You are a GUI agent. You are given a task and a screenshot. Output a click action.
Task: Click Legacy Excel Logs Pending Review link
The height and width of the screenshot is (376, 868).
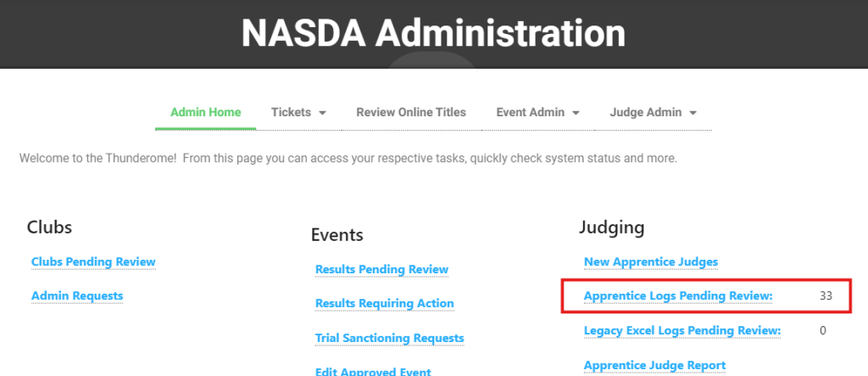pyautogui.click(x=682, y=330)
